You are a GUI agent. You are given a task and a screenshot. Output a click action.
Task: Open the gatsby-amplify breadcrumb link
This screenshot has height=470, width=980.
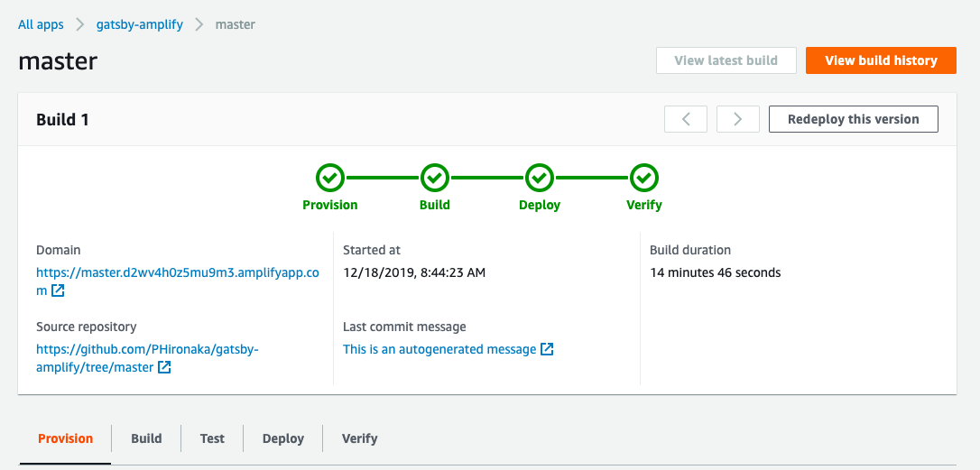click(139, 25)
